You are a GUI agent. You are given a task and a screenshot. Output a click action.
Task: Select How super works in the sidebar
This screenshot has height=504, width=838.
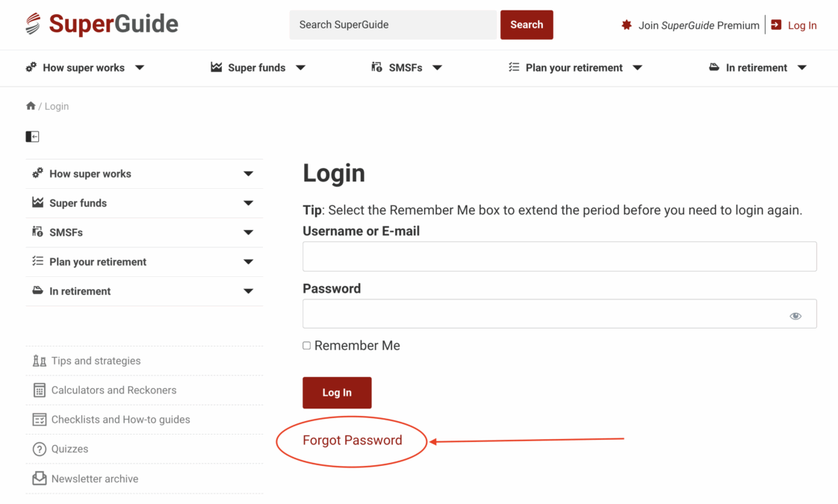pos(90,174)
